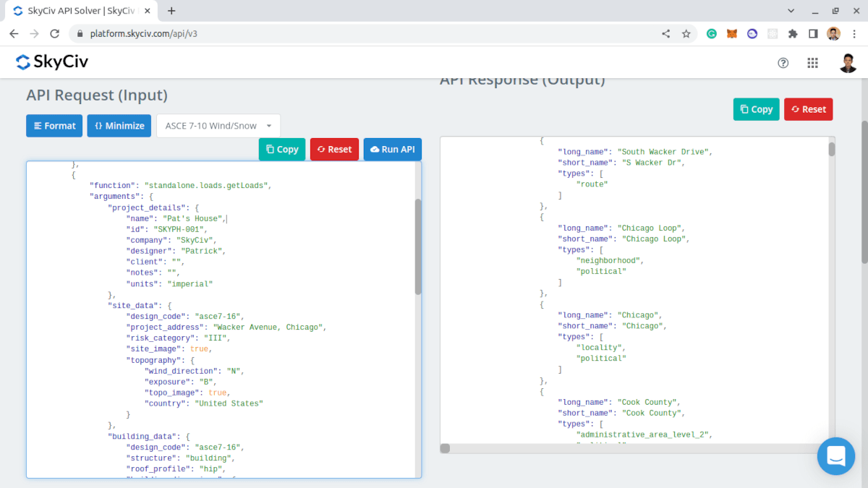The image size is (868, 488).
Task: Open the SkyCiv apps grid icon
Action: click(x=812, y=63)
